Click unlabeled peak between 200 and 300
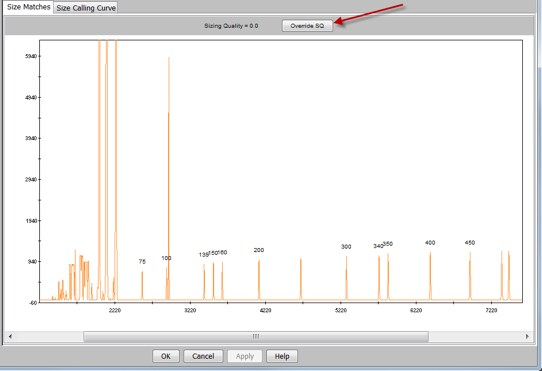The height and width of the screenshot is (371, 542). [x=301, y=279]
